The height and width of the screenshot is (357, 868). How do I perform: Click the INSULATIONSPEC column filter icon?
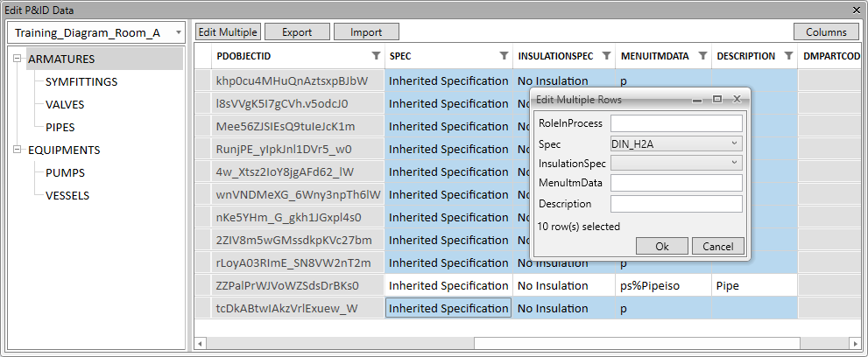[606, 56]
